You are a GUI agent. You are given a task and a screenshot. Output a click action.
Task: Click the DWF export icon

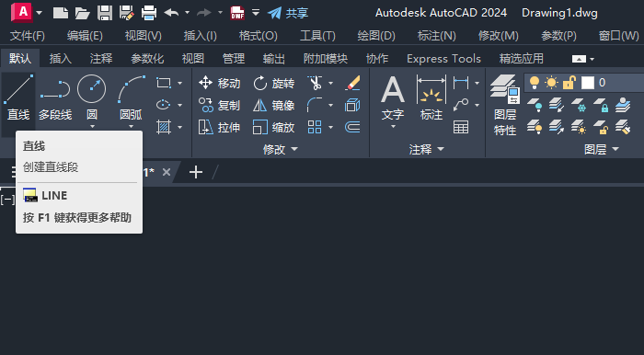237,13
